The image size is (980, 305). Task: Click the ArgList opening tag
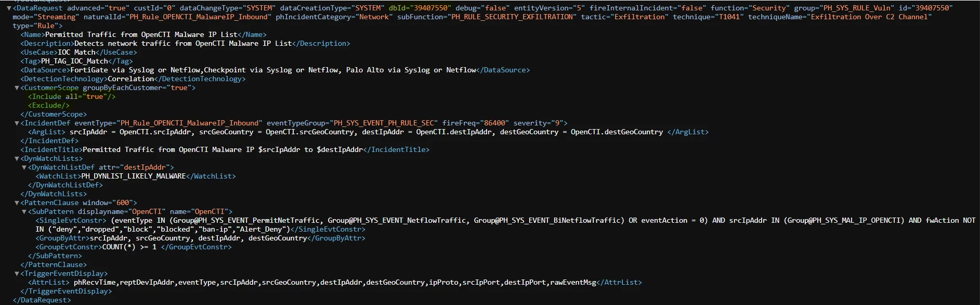click(x=47, y=132)
